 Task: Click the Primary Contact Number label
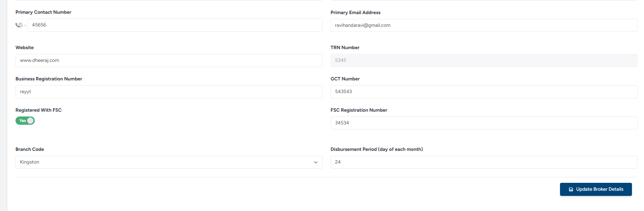[43, 12]
